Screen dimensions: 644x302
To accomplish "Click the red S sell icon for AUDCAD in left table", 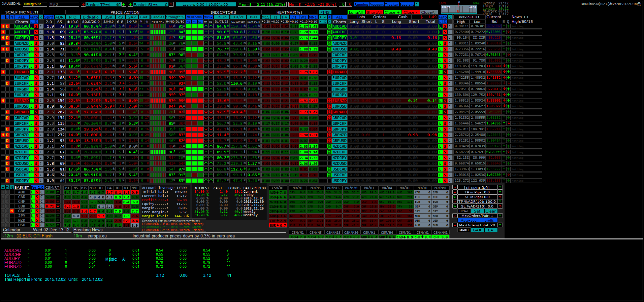I will [x=36, y=26].
